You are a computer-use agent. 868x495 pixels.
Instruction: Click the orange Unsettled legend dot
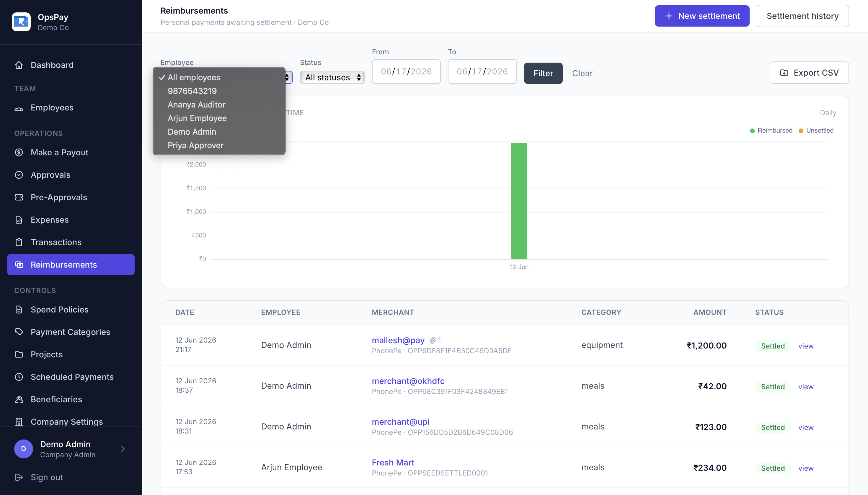[x=801, y=131]
